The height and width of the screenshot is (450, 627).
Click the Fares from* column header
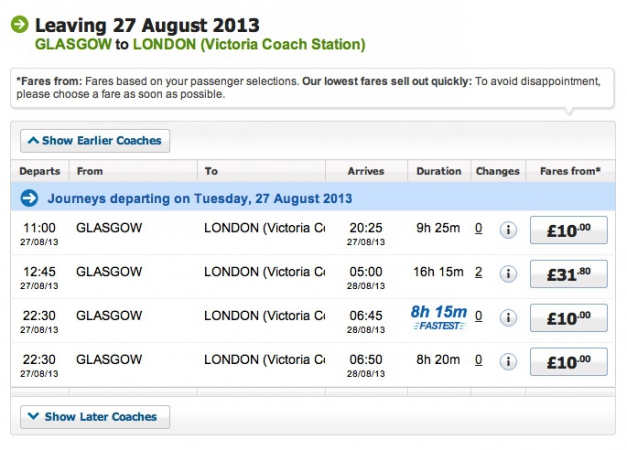570,171
